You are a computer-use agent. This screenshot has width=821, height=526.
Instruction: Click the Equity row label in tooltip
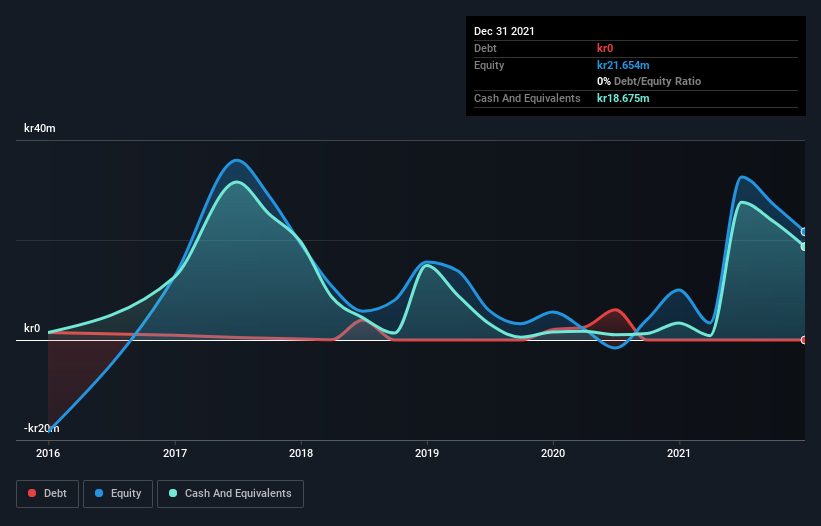pyautogui.click(x=489, y=65)
